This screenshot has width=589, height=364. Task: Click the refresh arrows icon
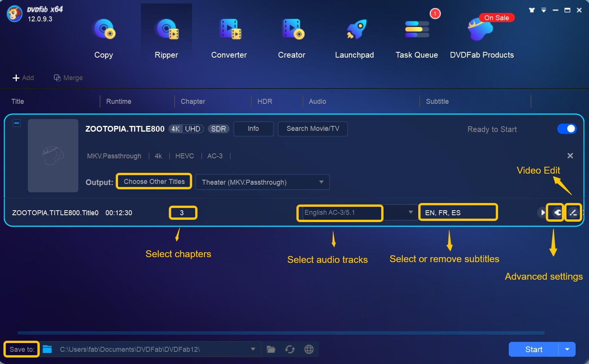[x=290, y=349]
